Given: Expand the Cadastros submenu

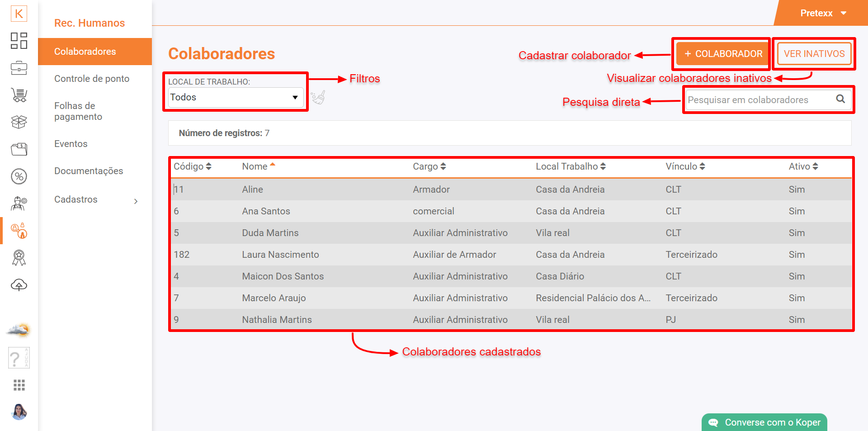Looking at the screenshot, I should click(95, 200).
